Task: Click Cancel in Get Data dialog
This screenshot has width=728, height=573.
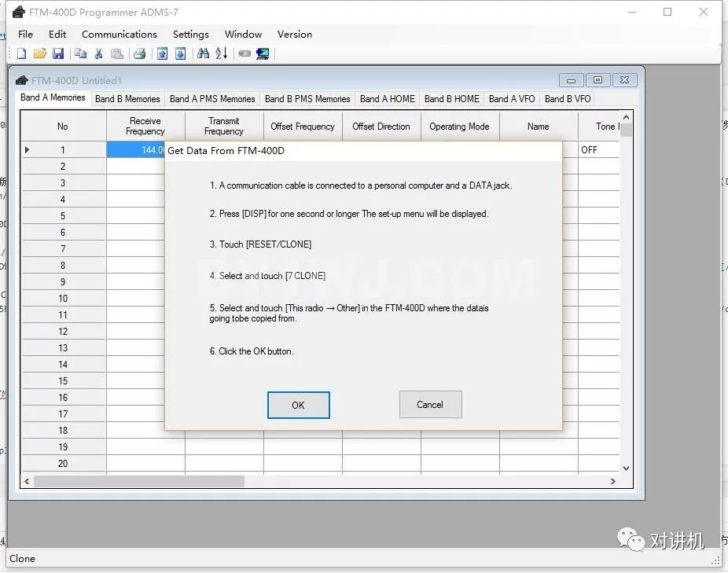Action: click(430, 405)
